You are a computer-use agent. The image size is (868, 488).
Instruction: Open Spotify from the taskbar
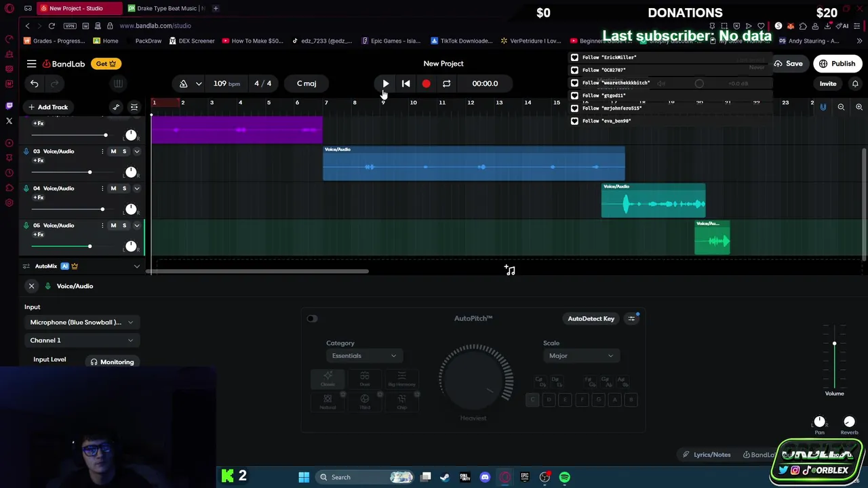(564, 477)
